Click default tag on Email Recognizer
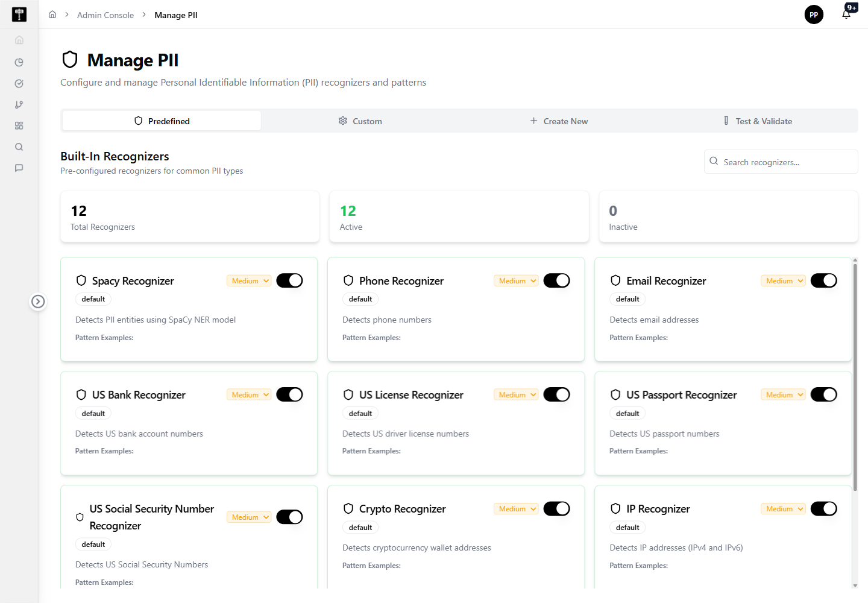Viewport: 868px width, 603px height. tap(627, 299)
